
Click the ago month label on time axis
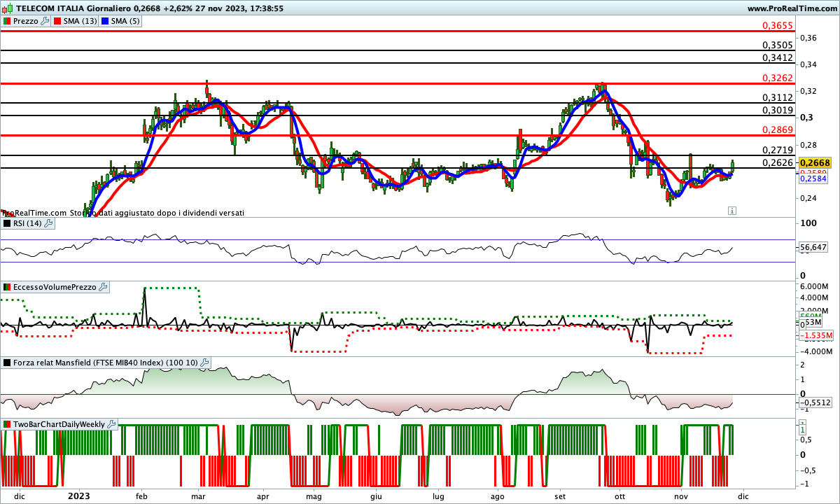[x=498, y=496]
